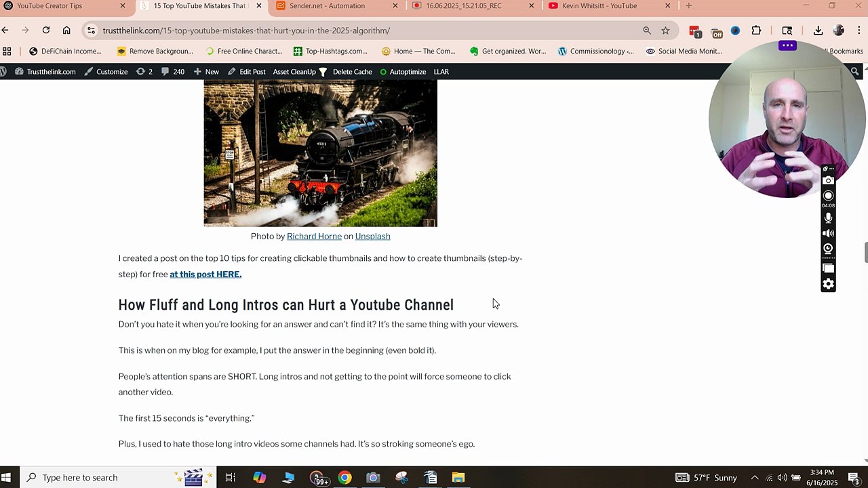Open the Home — The Com... bookmark
The image size is (868, 488).
coord(418,51)
